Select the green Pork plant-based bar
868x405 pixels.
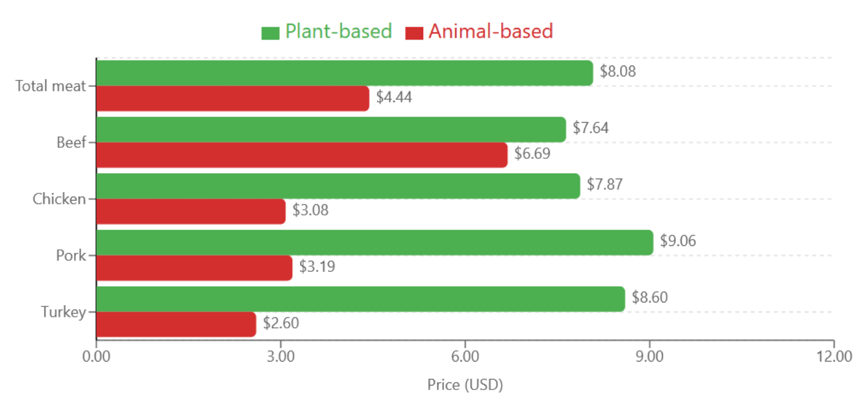click(374, 242)
